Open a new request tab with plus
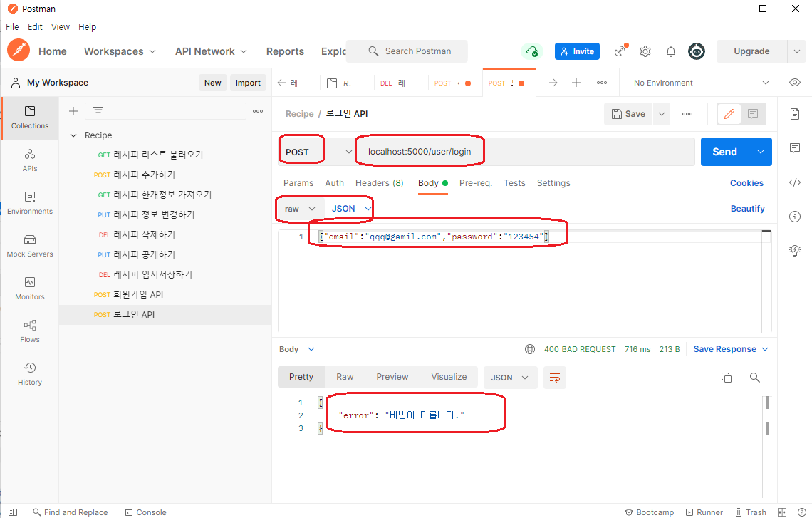This screenshot has height=518, width=812. click(576, 83)
